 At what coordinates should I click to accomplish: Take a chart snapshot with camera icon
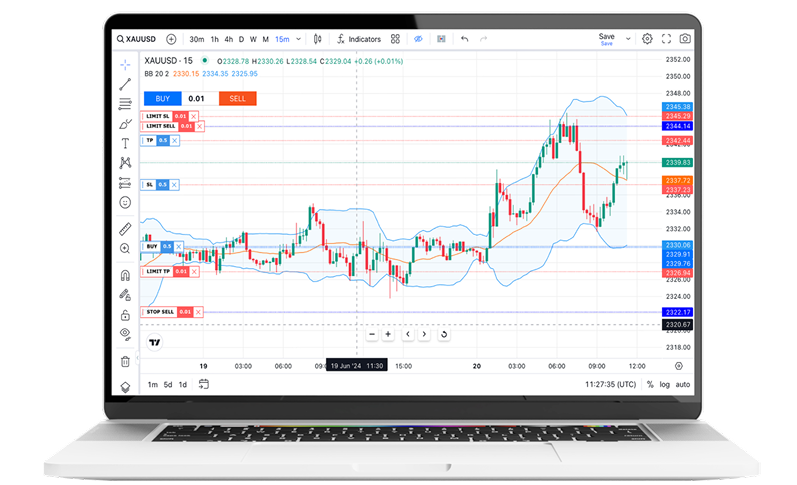685,39
